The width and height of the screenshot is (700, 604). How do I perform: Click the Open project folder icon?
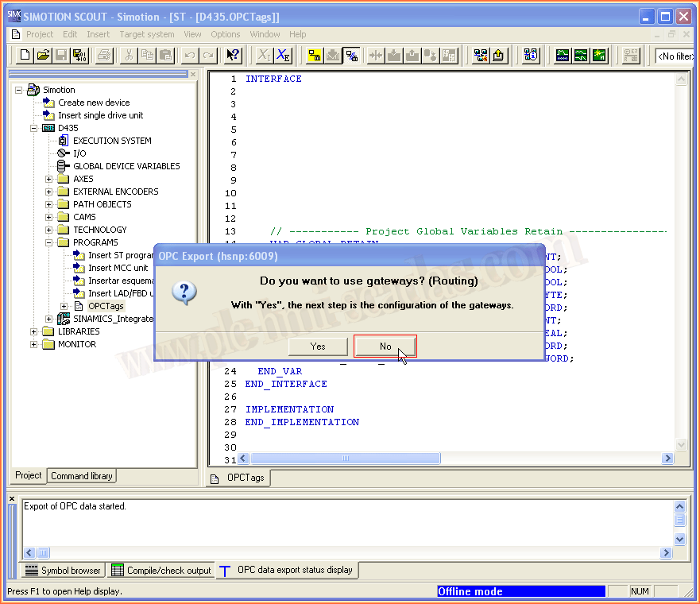(x=44, y=56)
